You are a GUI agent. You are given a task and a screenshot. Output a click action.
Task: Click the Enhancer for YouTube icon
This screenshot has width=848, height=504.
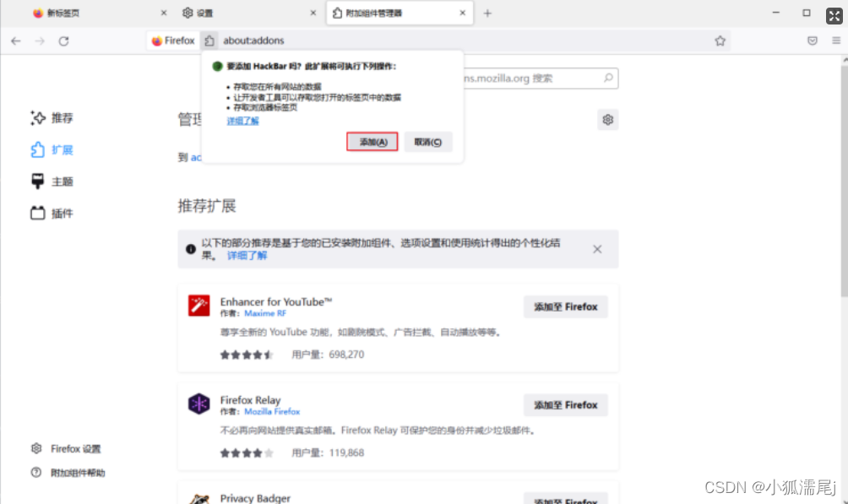199,306
